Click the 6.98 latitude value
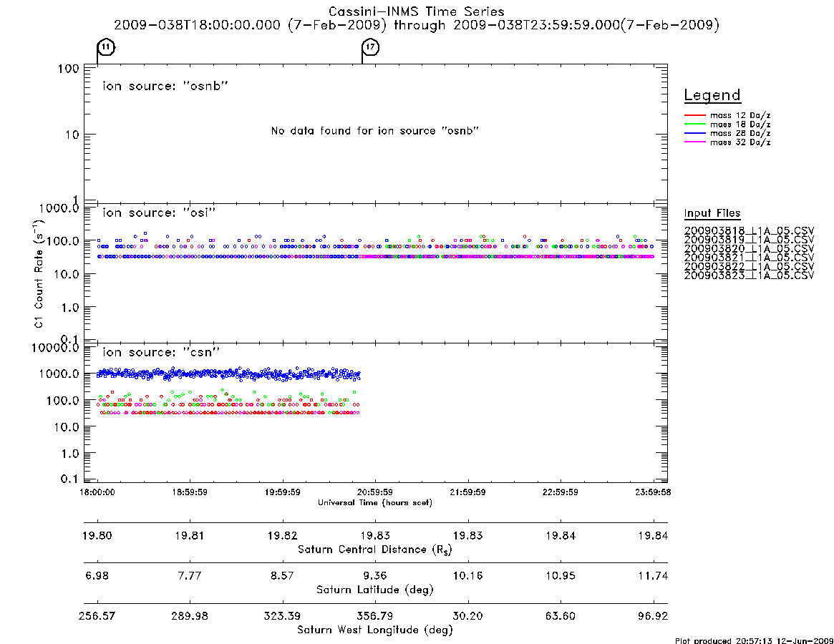This screenshot has height=644, width=834. pyautogui.click(x=97, y=576)
